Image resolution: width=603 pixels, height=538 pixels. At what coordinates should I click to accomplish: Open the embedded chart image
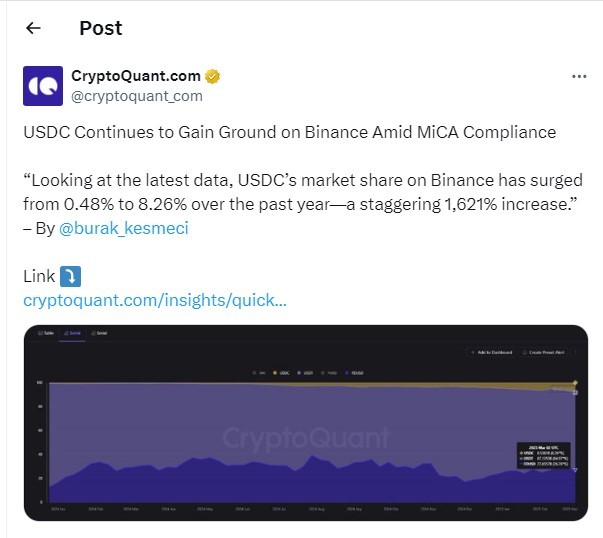pos(306,423)
